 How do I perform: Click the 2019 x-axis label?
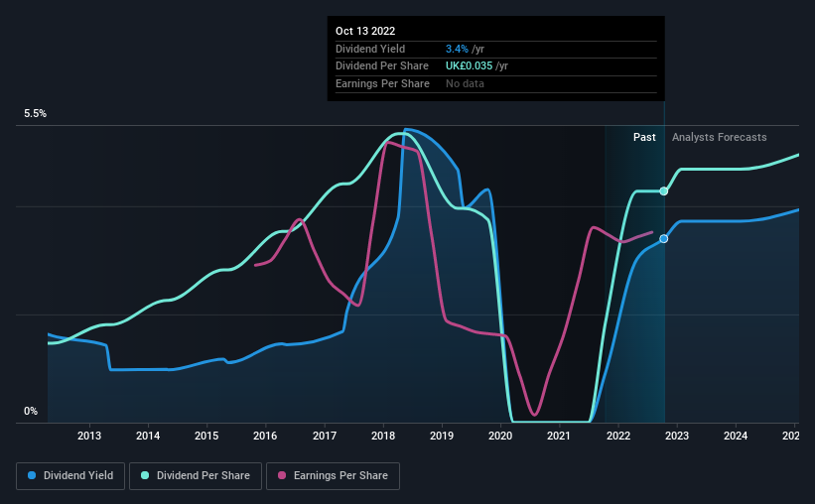coord(442,436)
